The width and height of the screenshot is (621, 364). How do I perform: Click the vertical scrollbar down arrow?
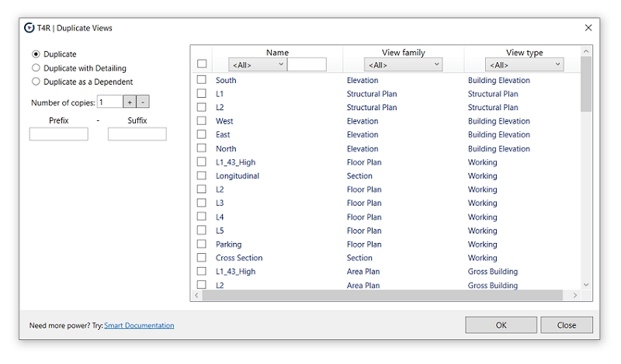click(x=586, y=285)
